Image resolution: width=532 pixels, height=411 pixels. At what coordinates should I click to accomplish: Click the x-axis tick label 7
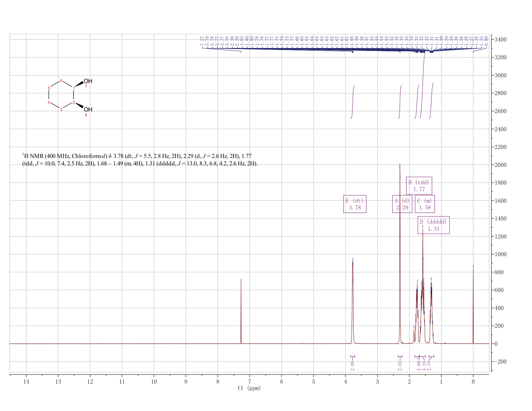pos(250,381)
